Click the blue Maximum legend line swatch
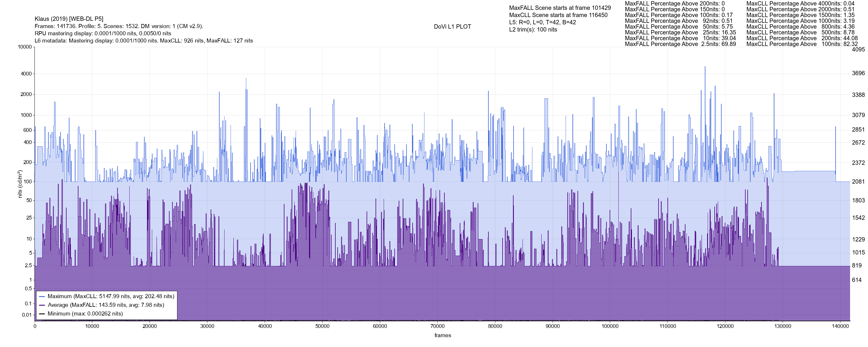 (x=42, y=296)
